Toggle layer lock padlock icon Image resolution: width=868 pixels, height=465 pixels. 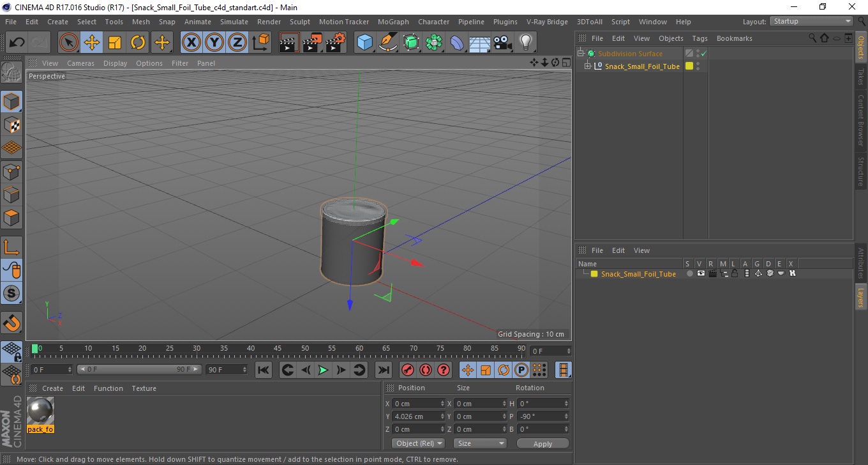pyautogui.click(x=735, y=273)
